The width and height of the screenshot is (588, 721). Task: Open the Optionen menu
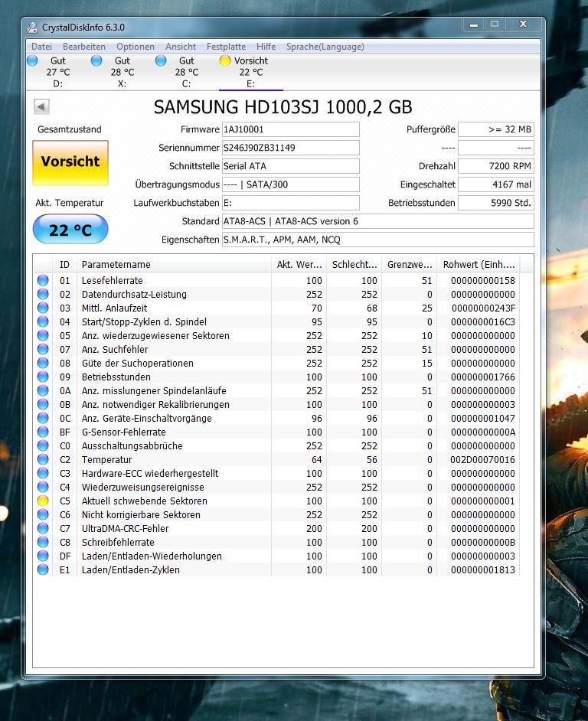click(136, 47)
